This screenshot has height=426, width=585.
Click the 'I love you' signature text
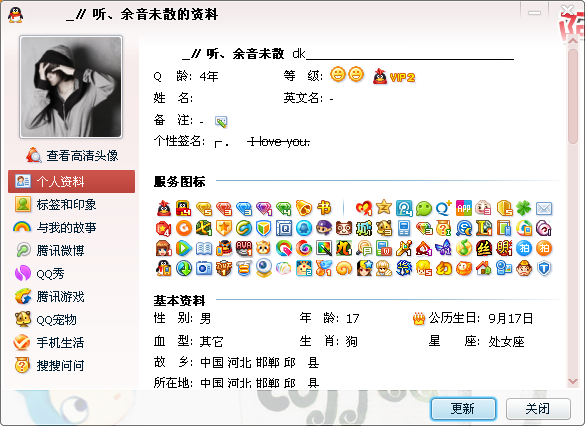coord(278,142)
